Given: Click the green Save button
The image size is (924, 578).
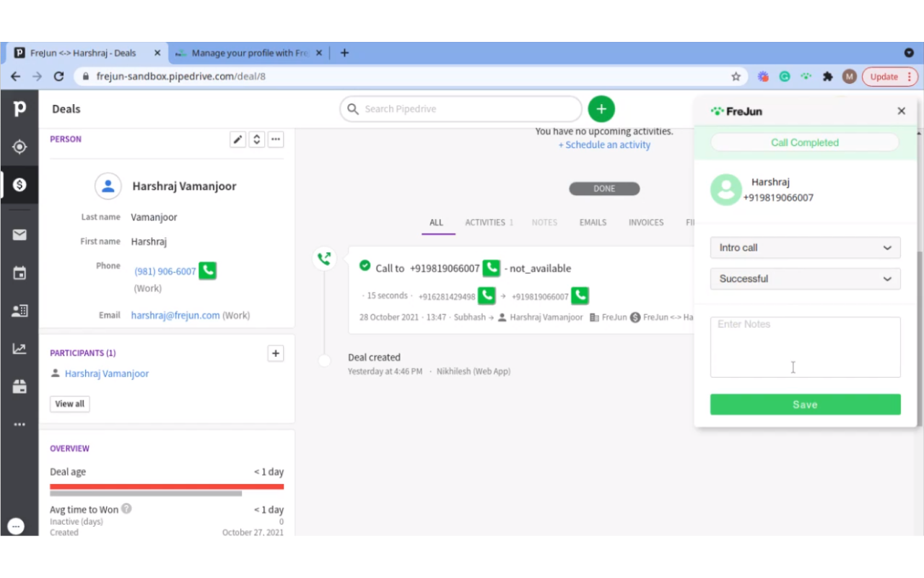Looking at the screenshot, I should [x=805, y=405].
